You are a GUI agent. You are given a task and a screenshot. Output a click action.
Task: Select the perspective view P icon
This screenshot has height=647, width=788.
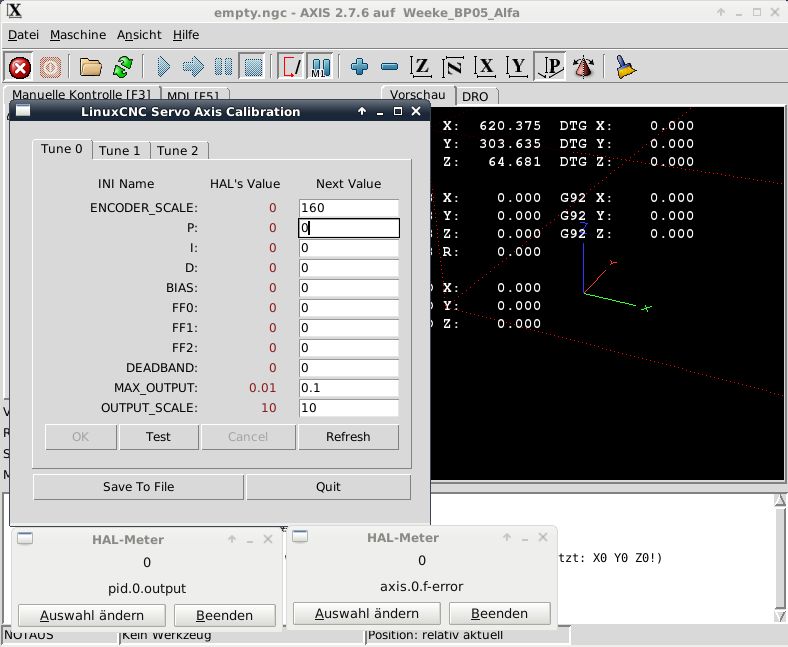(549, 67)
